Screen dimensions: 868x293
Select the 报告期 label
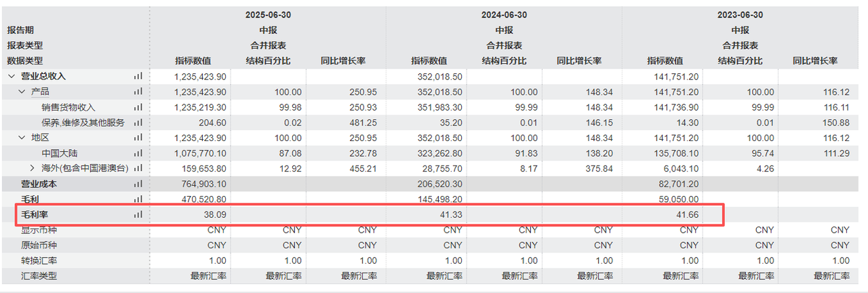20,31
